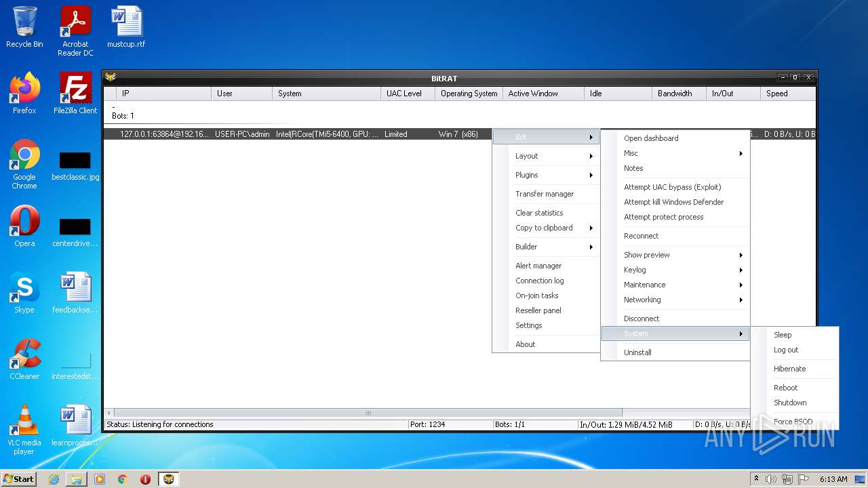
Task: Open Windows Media Player taskbar icon
Action: coord(100,479)
